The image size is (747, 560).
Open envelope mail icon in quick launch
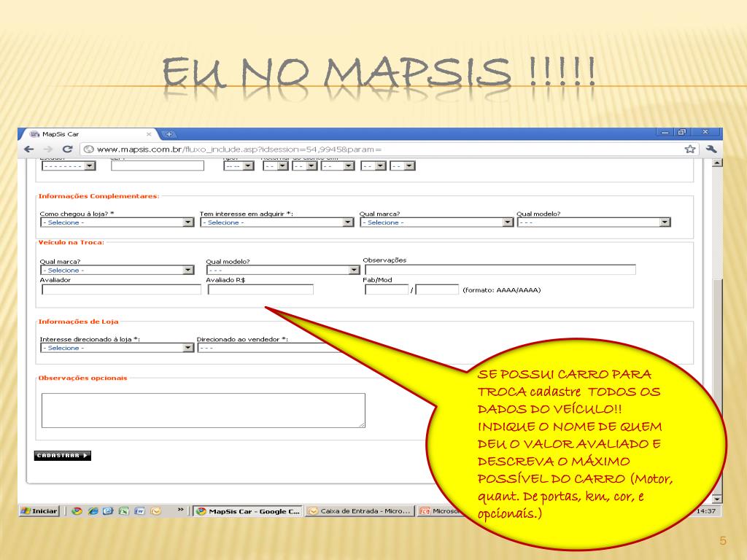[x=155, y=511]
